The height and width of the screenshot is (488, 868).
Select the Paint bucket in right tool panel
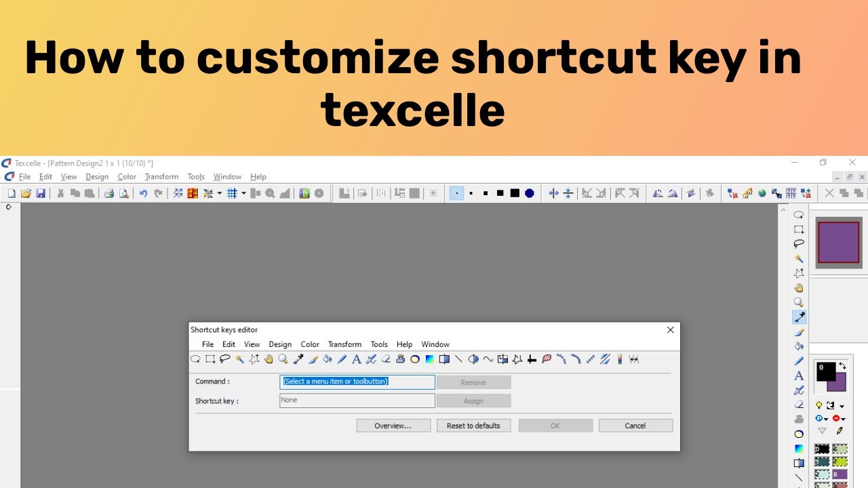click(x=799, y=346)
